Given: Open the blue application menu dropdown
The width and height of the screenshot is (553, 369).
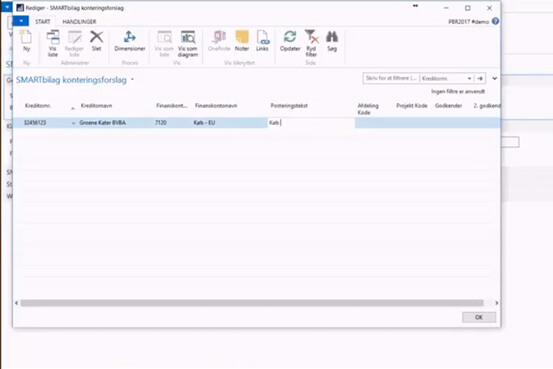Looking at the screenshot, I should (x=21, y=21).
